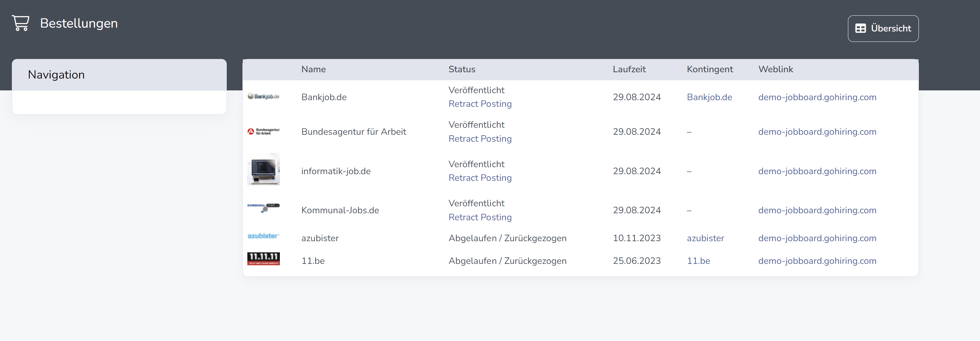Screen dimensions: 980x341
Task: Click the Weblink column header
Action: point(776,69)
